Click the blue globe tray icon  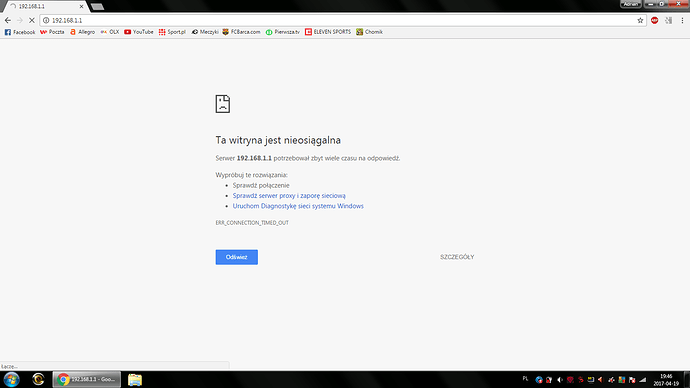point(539,380)
